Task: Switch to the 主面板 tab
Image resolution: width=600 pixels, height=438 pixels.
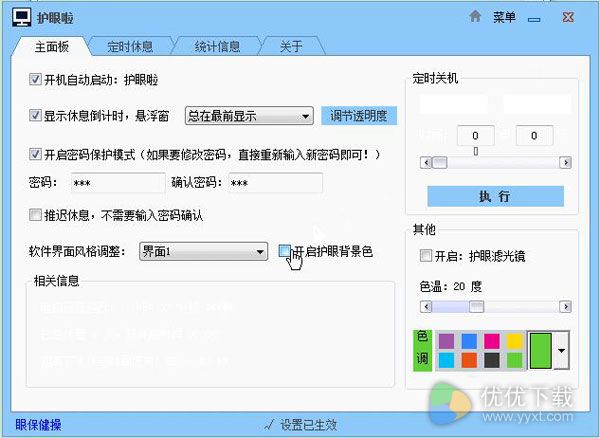Action: [52, 47]
